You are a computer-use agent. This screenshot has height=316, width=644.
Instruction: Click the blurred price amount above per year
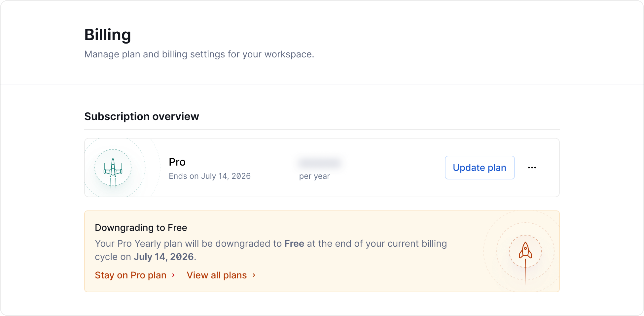click(x=319, y=163)
